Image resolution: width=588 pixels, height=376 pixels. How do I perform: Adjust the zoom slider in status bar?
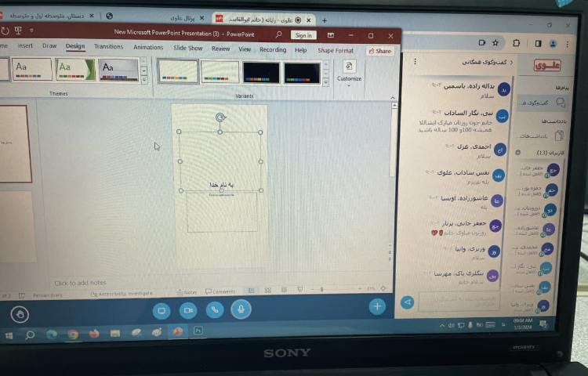click(321, 290)
